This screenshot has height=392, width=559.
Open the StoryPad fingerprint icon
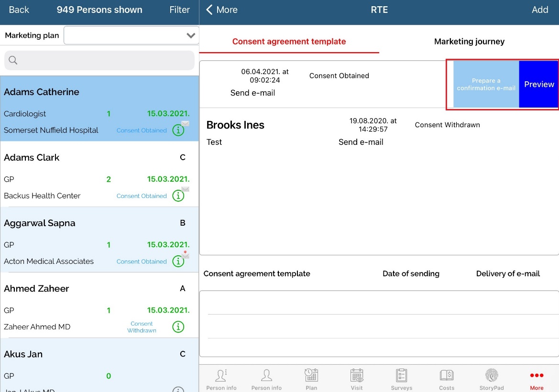(x=492, y=376)
